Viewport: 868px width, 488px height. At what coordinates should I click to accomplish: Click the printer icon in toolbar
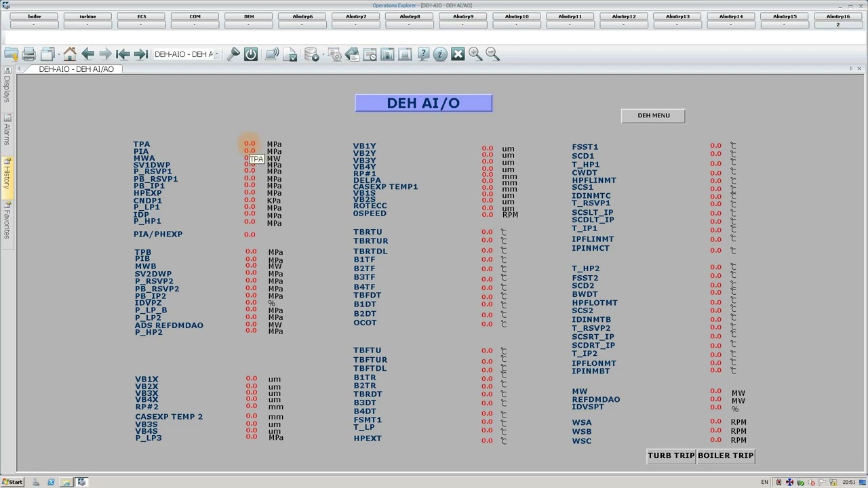click(28, 54)
